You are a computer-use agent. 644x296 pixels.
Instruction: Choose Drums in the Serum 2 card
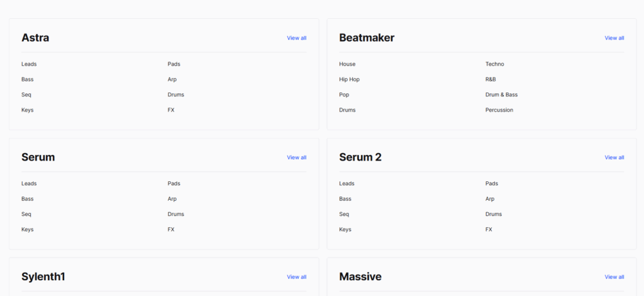click(x=494, y=214)
